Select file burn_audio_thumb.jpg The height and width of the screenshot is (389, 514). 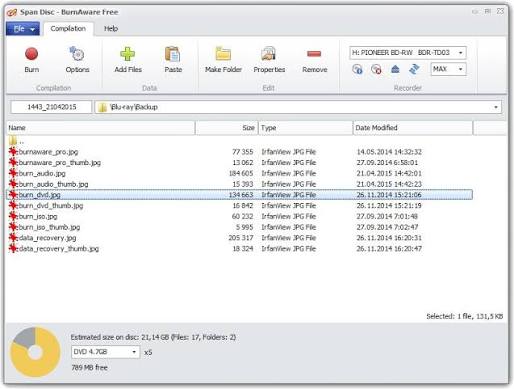coord(53,184)
